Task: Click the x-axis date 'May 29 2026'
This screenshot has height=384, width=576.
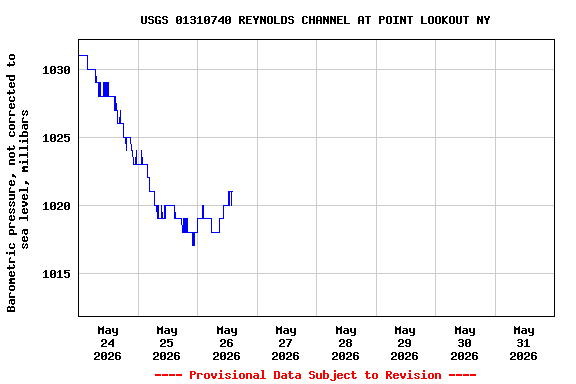Action: (404, 343)
